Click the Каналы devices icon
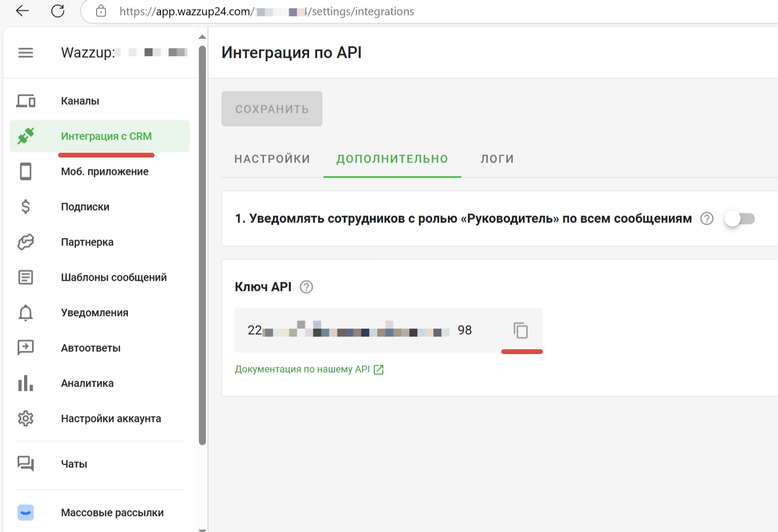The width and height of the screenshot is (778, 532). 26,101
